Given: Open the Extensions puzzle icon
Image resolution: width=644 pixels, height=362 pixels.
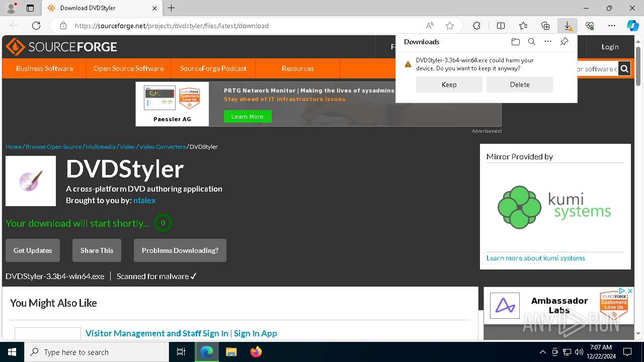Looking at the screenshot, I should point(476,26).
